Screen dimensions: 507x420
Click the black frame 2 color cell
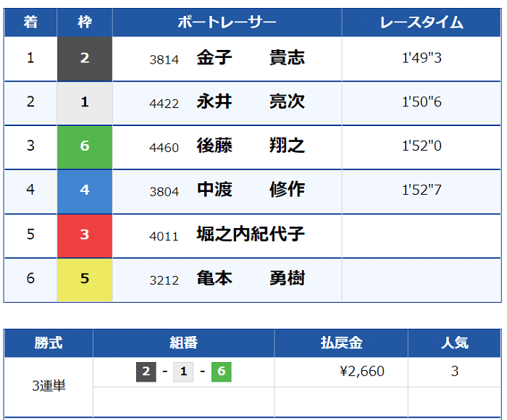coord(85,59)
